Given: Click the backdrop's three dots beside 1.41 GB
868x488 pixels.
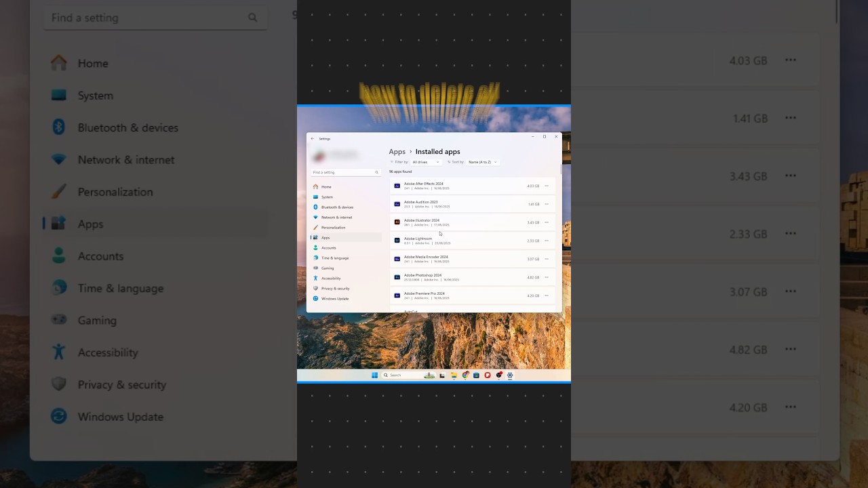Looking at the screenshot, I should [x=791, y=118].
